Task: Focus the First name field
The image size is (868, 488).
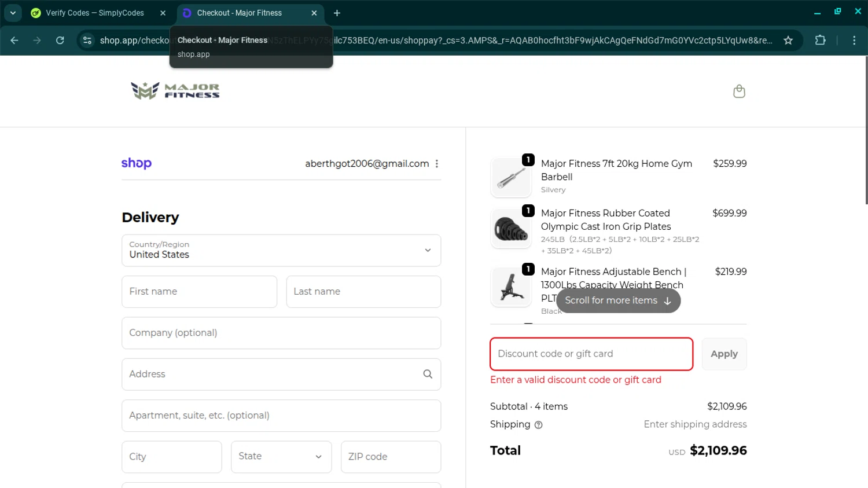Action: [199, 292]
